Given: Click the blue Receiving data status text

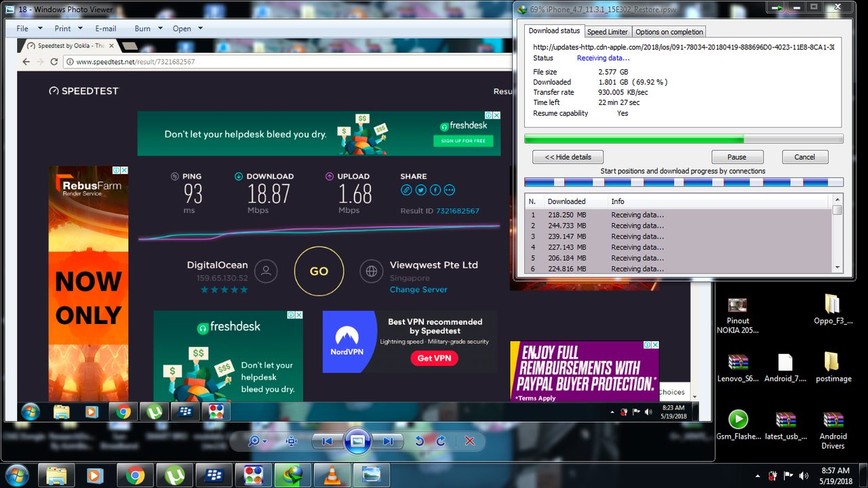Looking at the screenshot, I should (604, 58).
